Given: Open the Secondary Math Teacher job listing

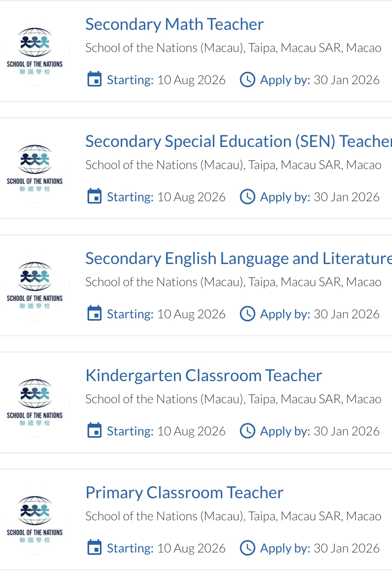Looking at the screenshot, I should point(174,24).
